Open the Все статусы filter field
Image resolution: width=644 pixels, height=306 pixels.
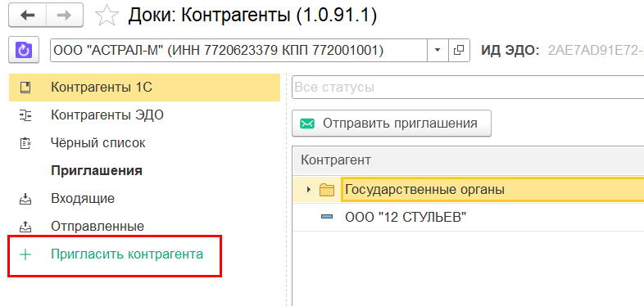tap(468, 88)
